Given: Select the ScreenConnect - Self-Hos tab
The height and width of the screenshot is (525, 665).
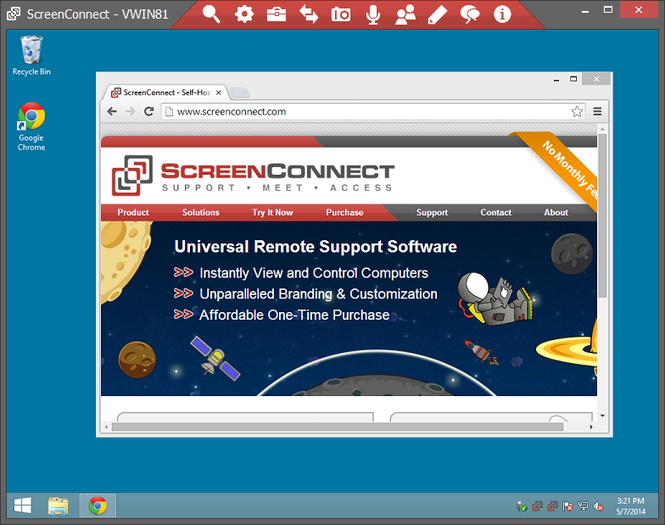Looking at the screenshot, I should (x=166, y=92).
